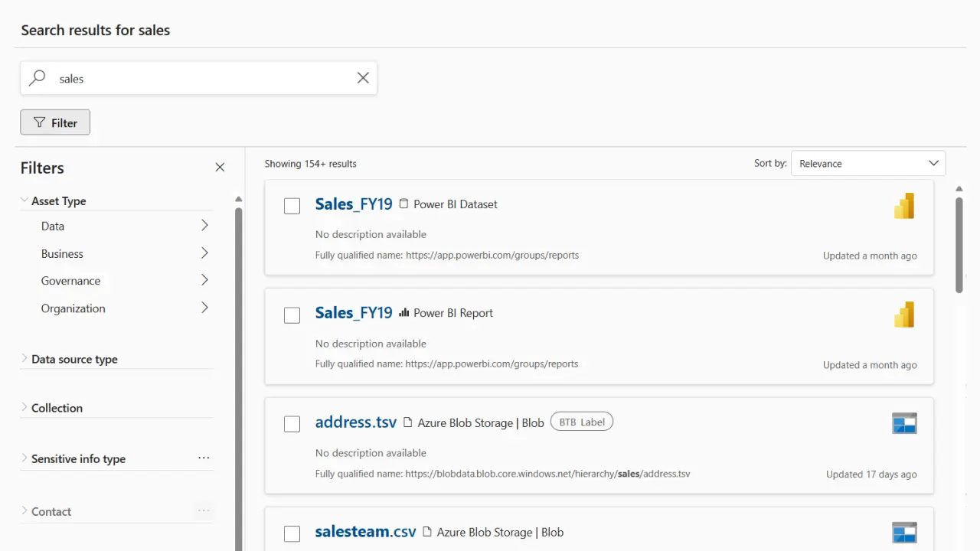Click the dataset type icon beside Power BI Dataset

tap(404, 204)
